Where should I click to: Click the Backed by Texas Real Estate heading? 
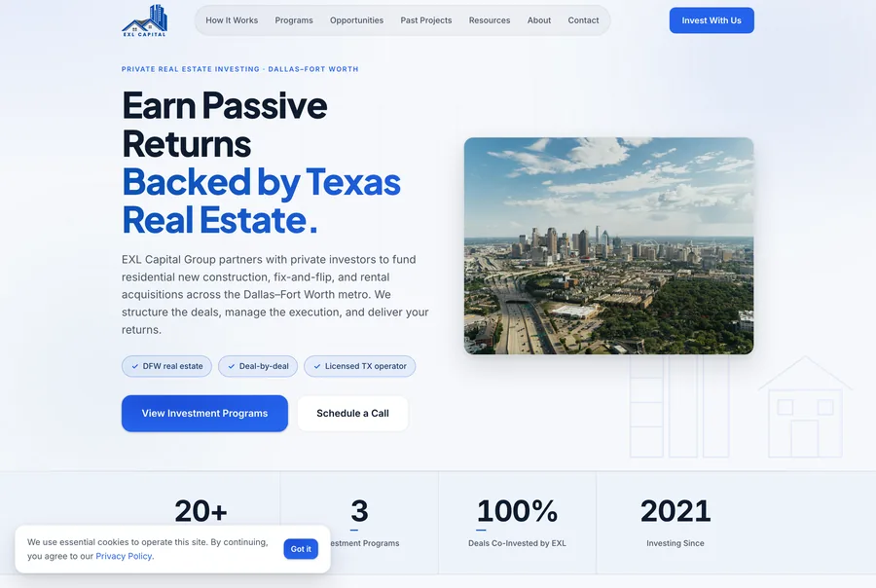[x=262, y=202]
